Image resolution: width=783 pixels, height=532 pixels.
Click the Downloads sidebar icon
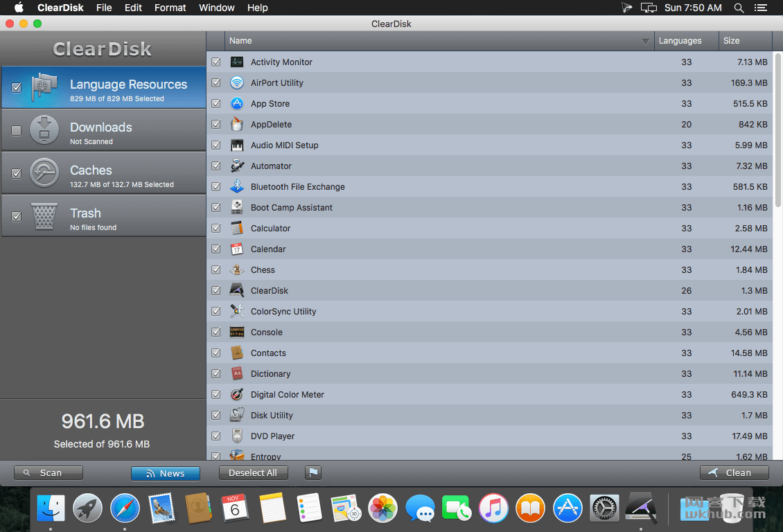click(x=44, y=130)
